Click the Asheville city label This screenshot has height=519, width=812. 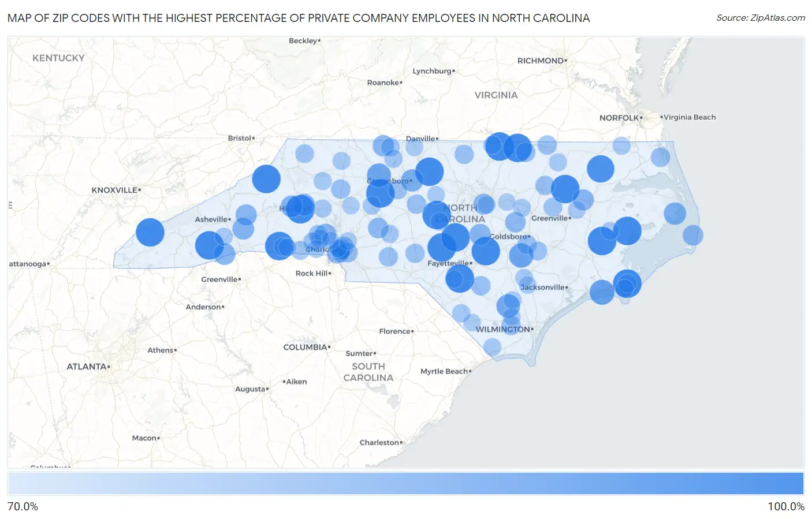pos(213,219)
